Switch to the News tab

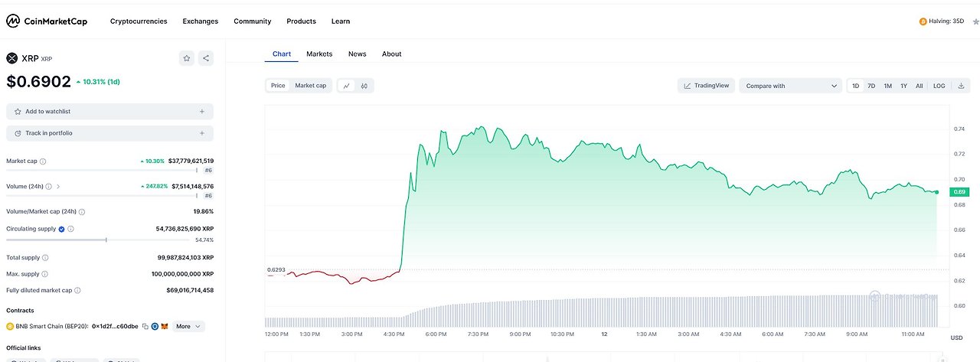357,54
